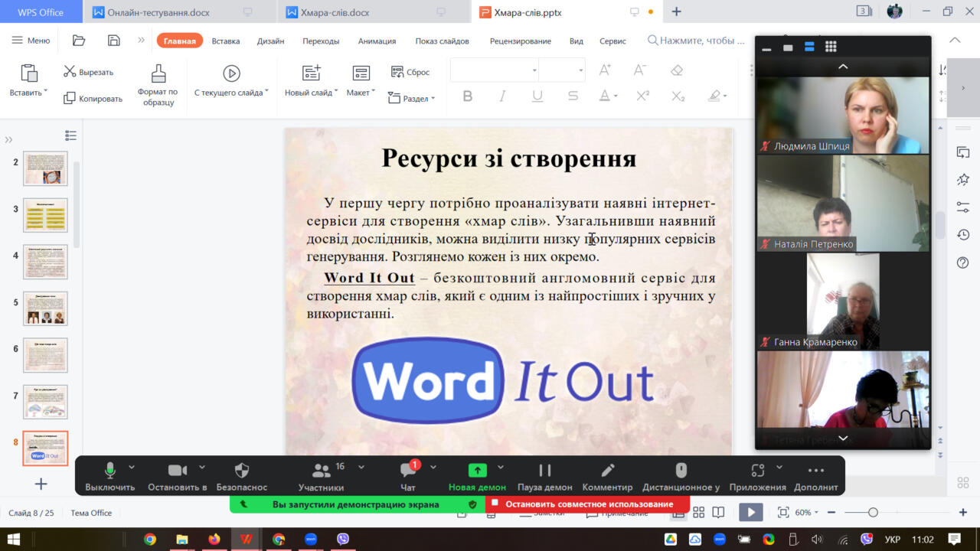
Task: Open font color dropdown arrow
Action: pos(616,97)
